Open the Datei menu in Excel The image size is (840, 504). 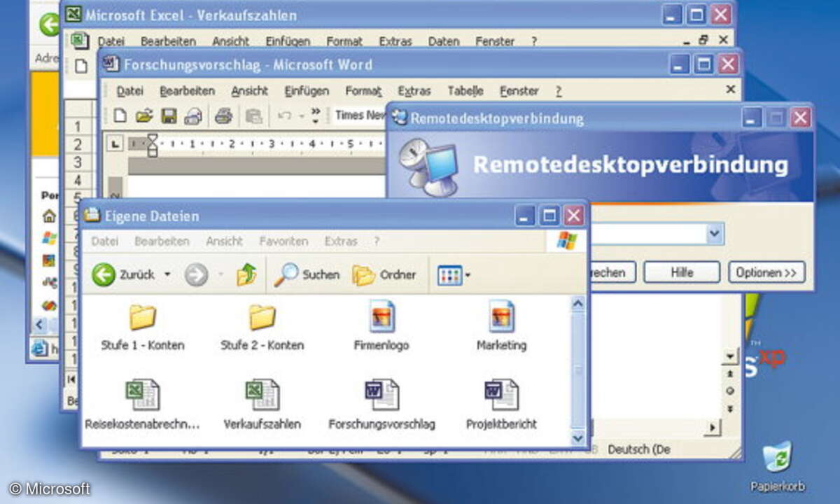(111, 41)
